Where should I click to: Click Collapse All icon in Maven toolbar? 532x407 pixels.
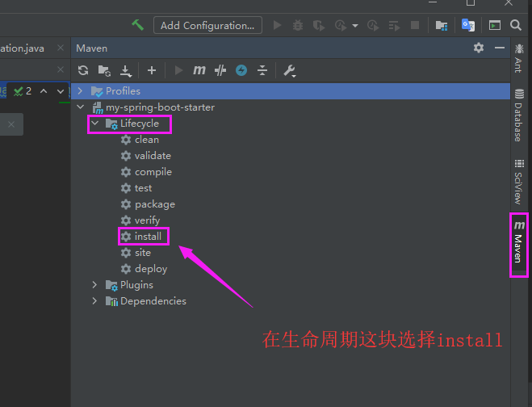pyautogui.click(x=262, y=70)
